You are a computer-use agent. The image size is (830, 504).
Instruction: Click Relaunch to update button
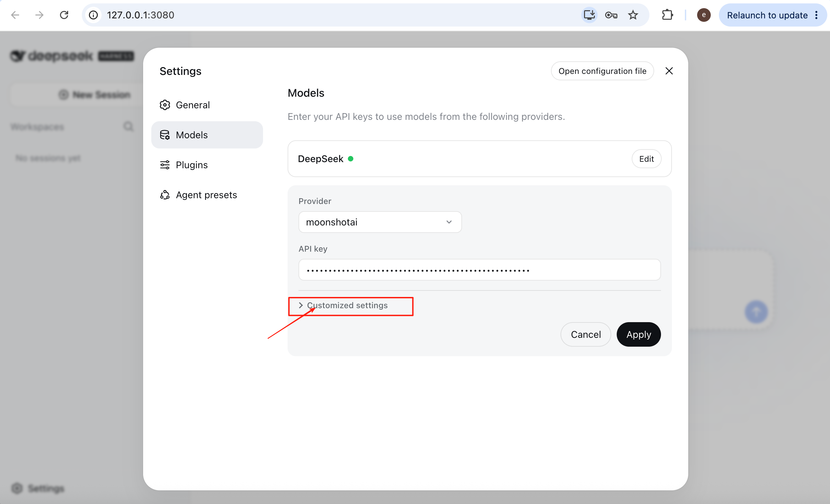(767, 15)
